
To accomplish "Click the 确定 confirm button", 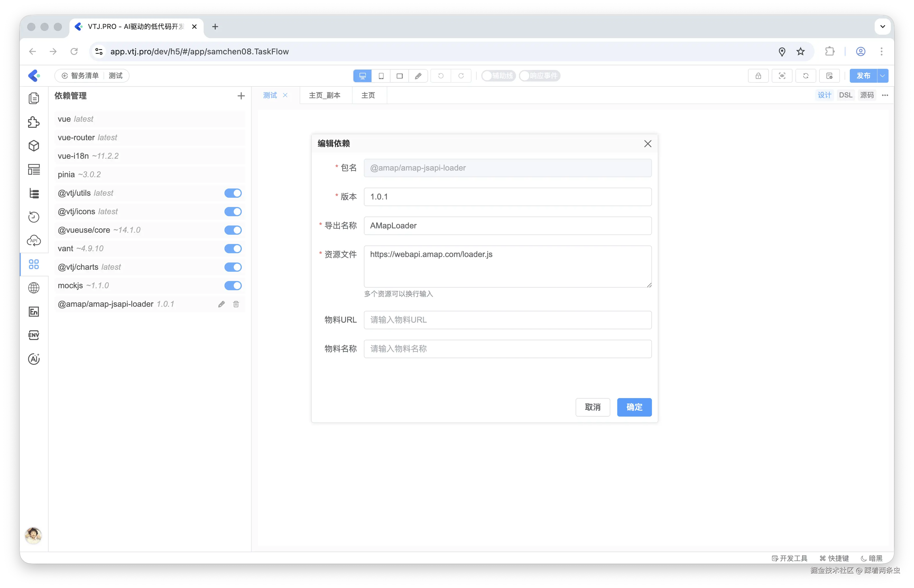I will [634, 407].
